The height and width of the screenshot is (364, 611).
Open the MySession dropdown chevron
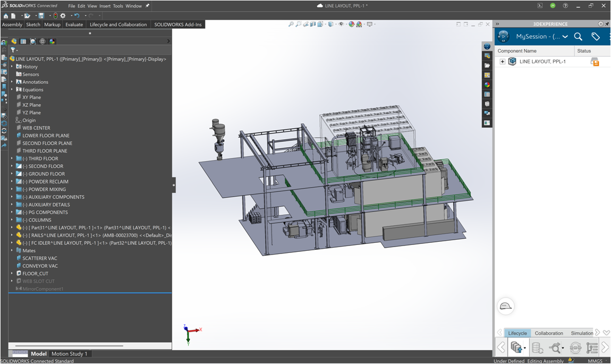point(565,37)
